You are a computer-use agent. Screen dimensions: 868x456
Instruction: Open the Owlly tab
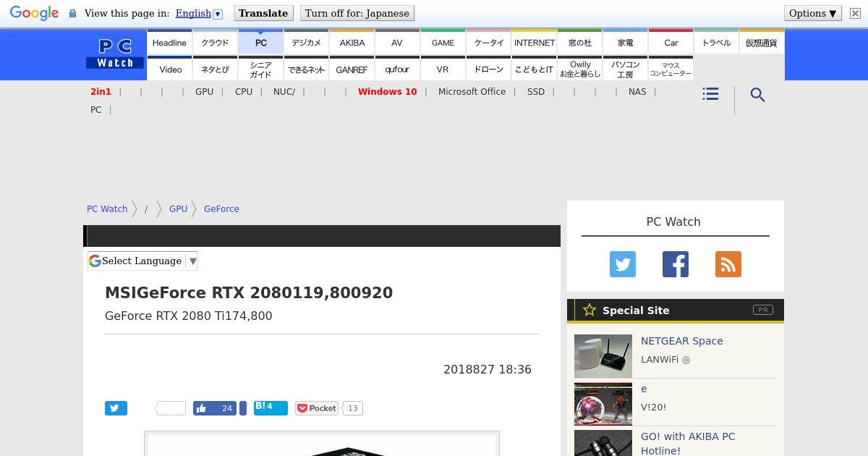point(580,69)
